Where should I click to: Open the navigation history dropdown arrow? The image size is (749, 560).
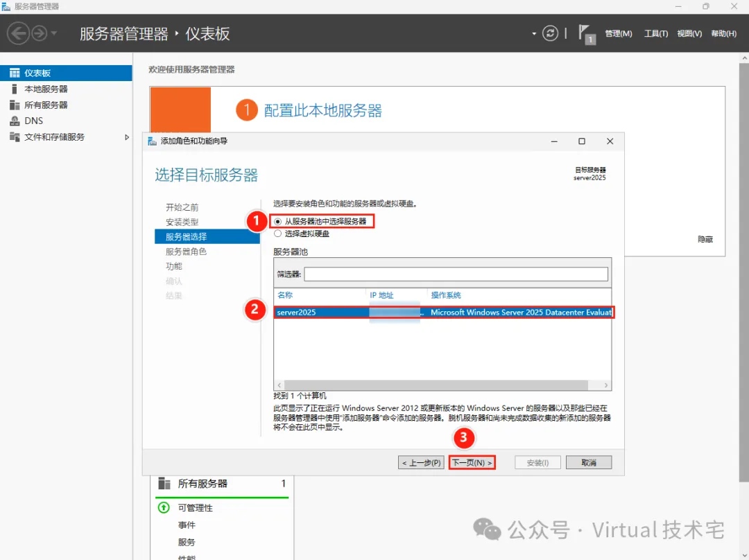(54, 33)
